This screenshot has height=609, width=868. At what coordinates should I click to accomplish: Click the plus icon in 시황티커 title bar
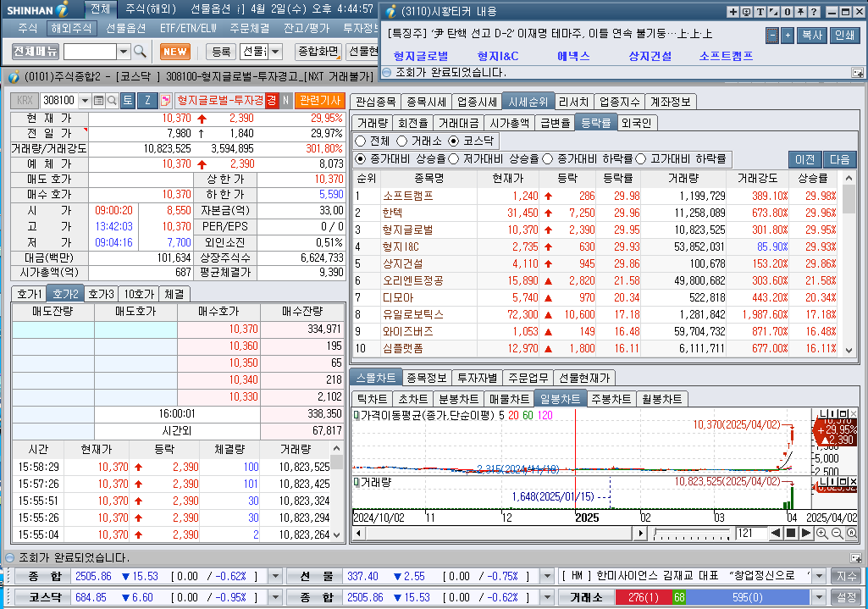(x=733, y=12)
